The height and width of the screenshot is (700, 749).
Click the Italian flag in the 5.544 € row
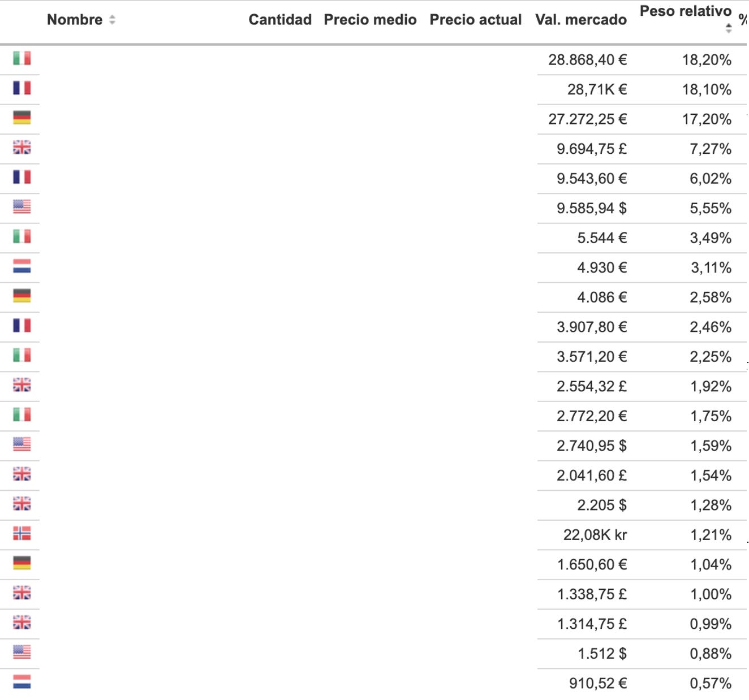22,236
